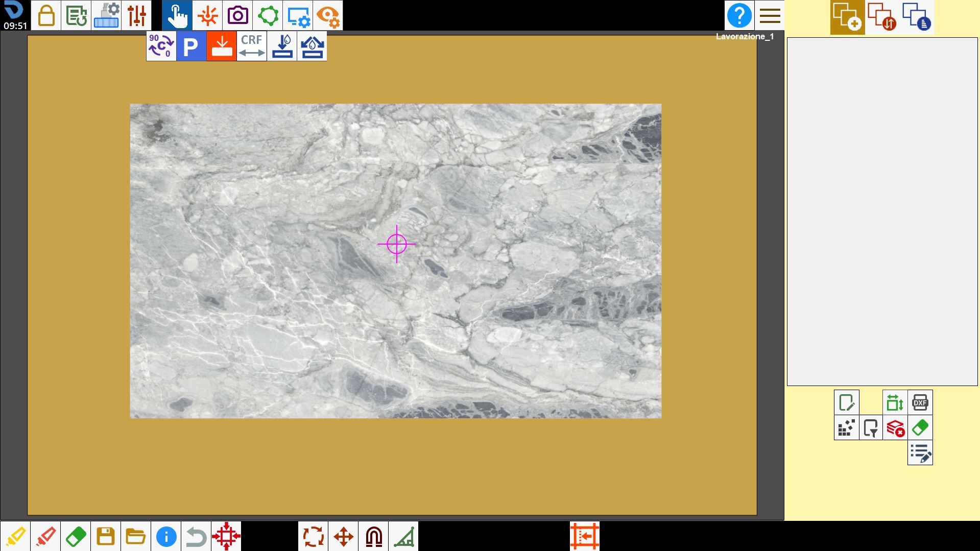Open the hamburger main menu
980x551 pixels.
[x=770, y=15]
